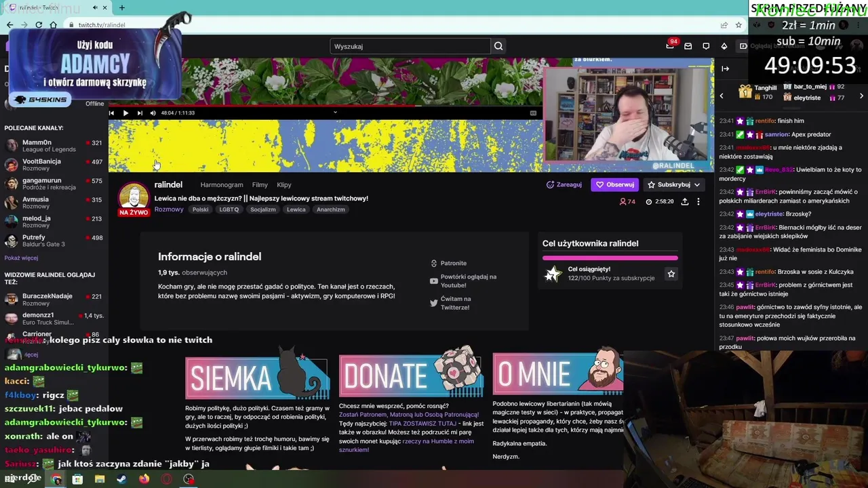Open the Twitch inbox mail icon
This screenshot has width=868, height=488.
tap(688, 46)
